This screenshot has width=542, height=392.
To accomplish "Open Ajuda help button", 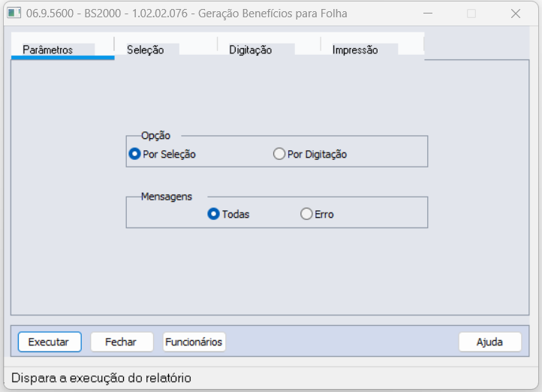I will coord(489,342).
